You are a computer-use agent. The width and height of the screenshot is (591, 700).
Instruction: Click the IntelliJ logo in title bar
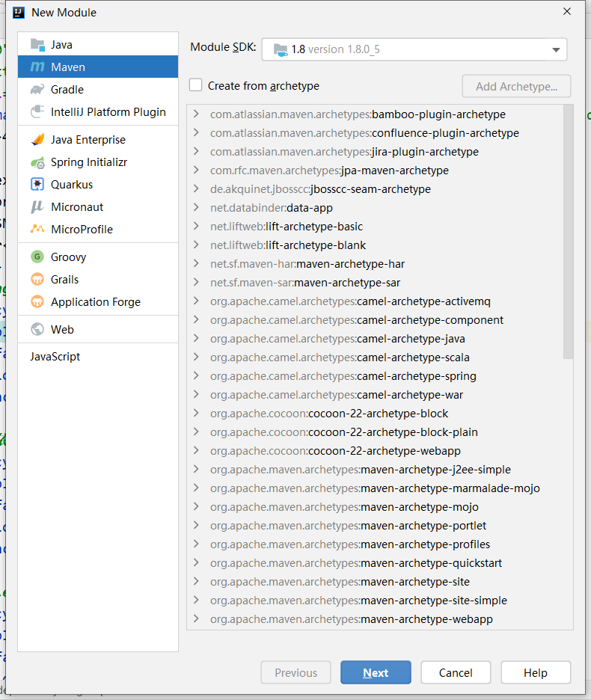[x=19, y=13]
